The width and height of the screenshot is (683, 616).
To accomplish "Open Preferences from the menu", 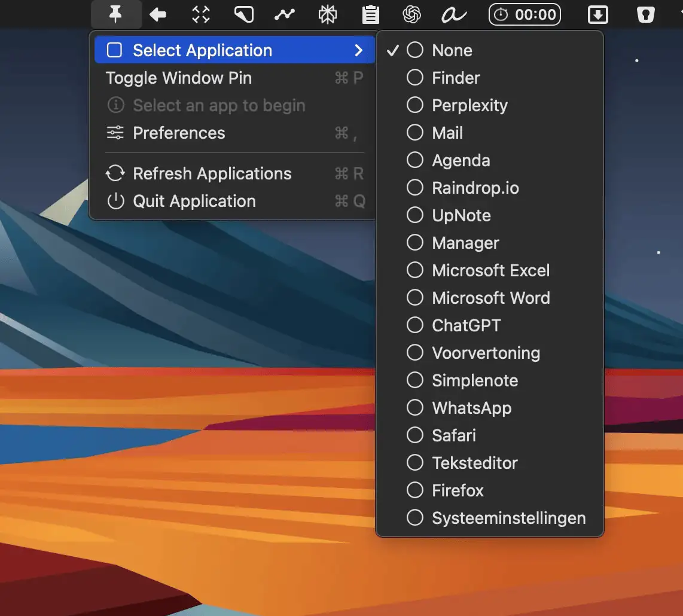I will point(235,133).
